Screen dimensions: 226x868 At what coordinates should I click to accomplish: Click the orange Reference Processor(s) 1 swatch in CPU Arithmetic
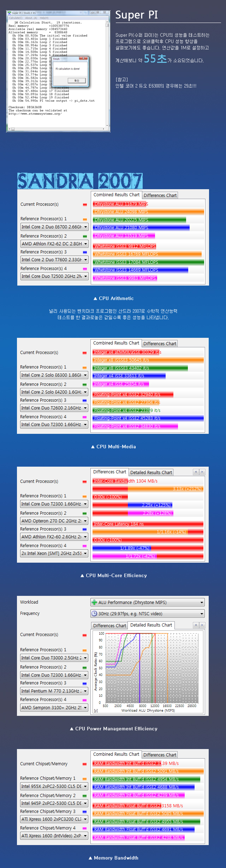pos(85,220)
